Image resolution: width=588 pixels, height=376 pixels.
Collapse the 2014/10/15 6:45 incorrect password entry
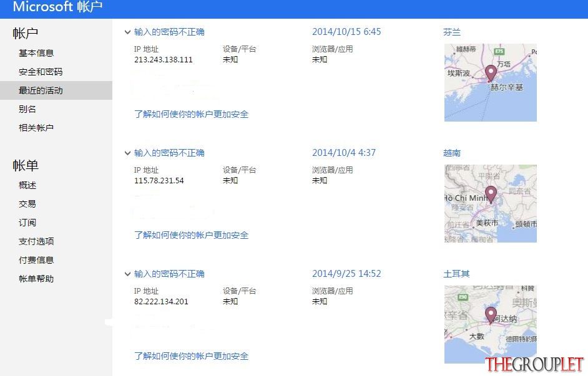(127, 32)
